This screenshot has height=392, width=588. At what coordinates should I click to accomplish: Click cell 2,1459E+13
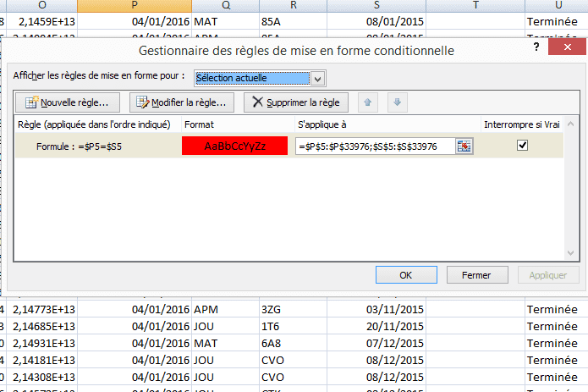(42, 21)
